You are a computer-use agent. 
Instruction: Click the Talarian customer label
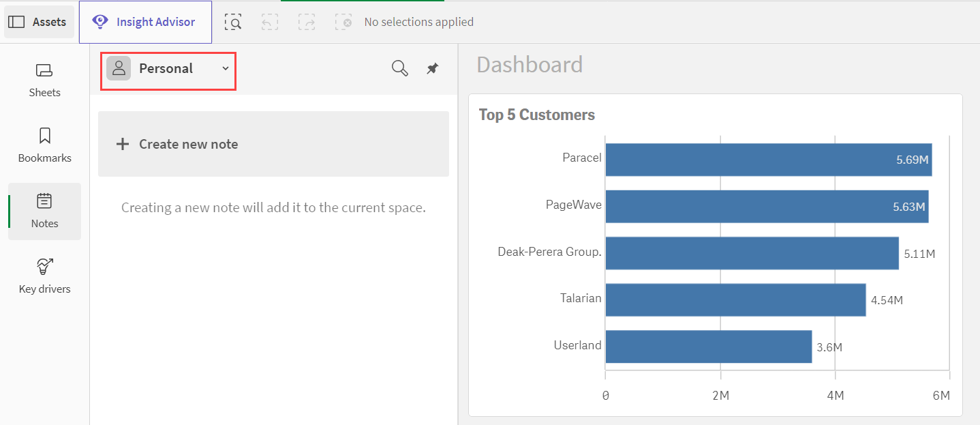point(581,298)
